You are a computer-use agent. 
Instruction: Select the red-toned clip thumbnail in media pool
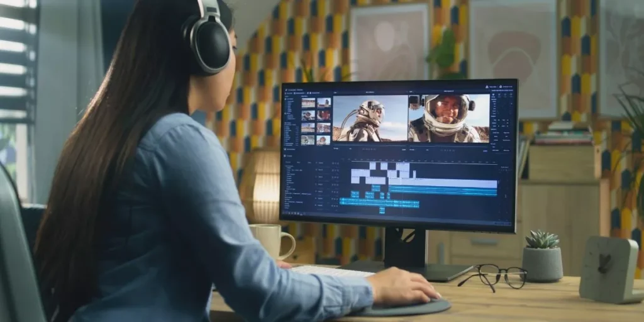pos(324,115)
